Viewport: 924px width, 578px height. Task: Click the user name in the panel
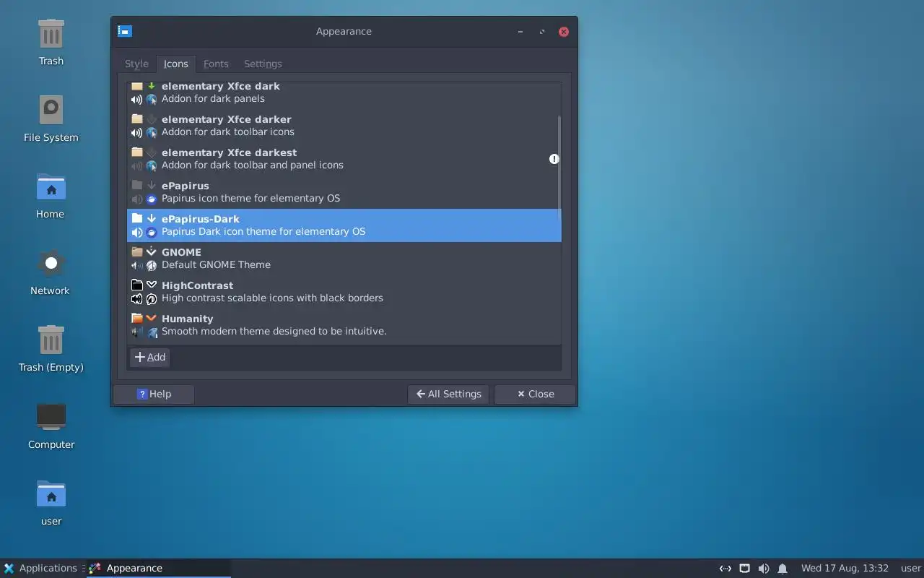click(x=911, y=568)
